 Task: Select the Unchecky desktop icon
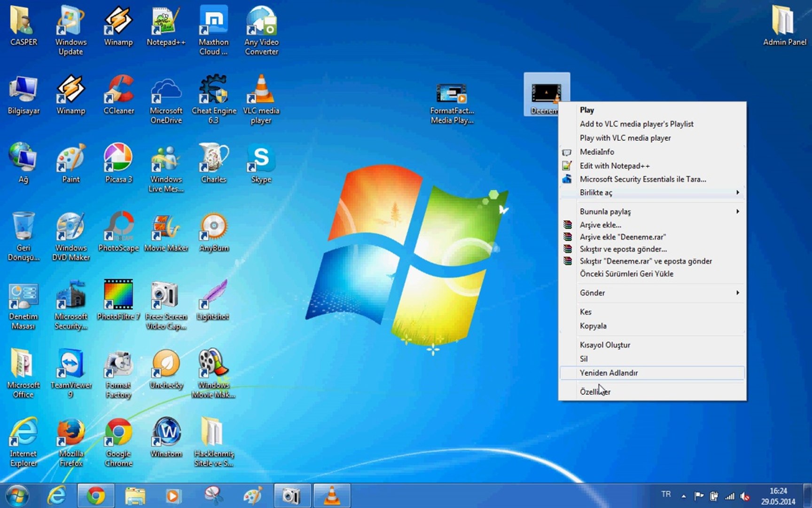166,369
